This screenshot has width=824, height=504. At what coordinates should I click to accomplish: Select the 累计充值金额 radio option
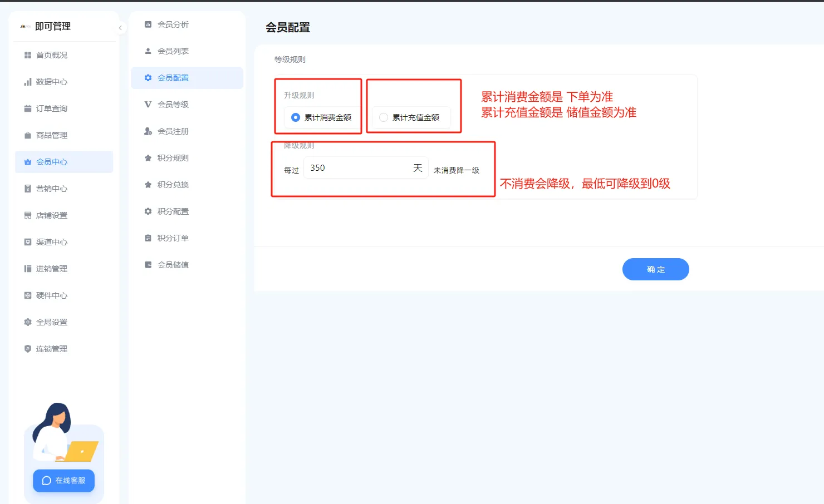pyautogui.click(x=384, y=117)
